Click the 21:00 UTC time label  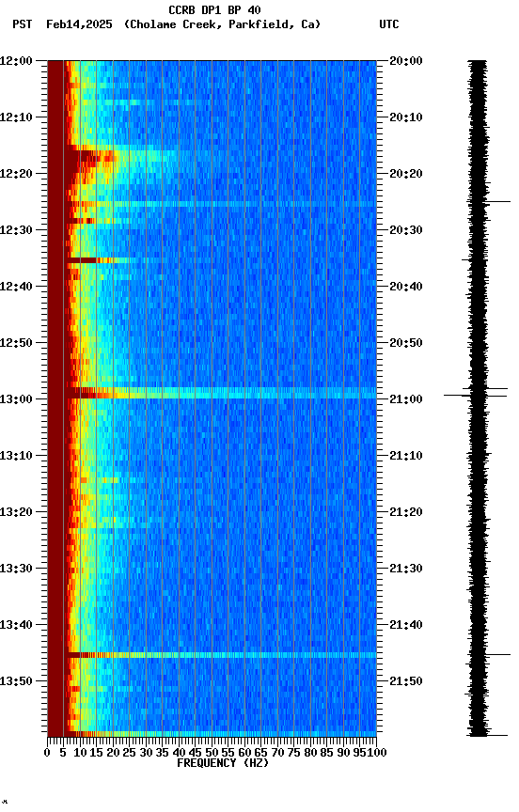coord(406,399)
